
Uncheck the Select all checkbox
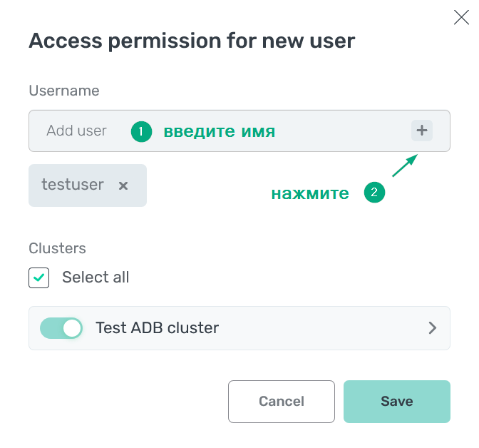coord(39,278)
